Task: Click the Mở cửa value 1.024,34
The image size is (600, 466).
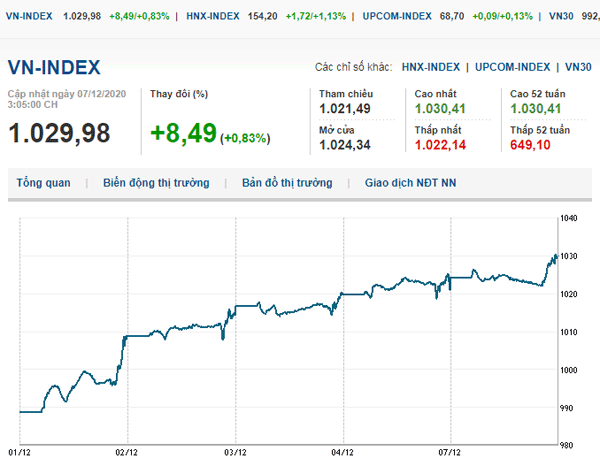Action: click(x=345, y=145)
